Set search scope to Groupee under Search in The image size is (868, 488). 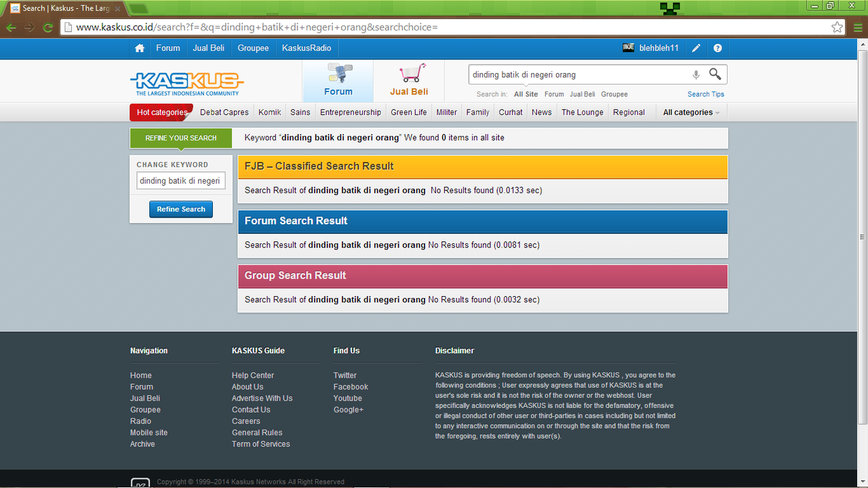(x=614, y=94)
